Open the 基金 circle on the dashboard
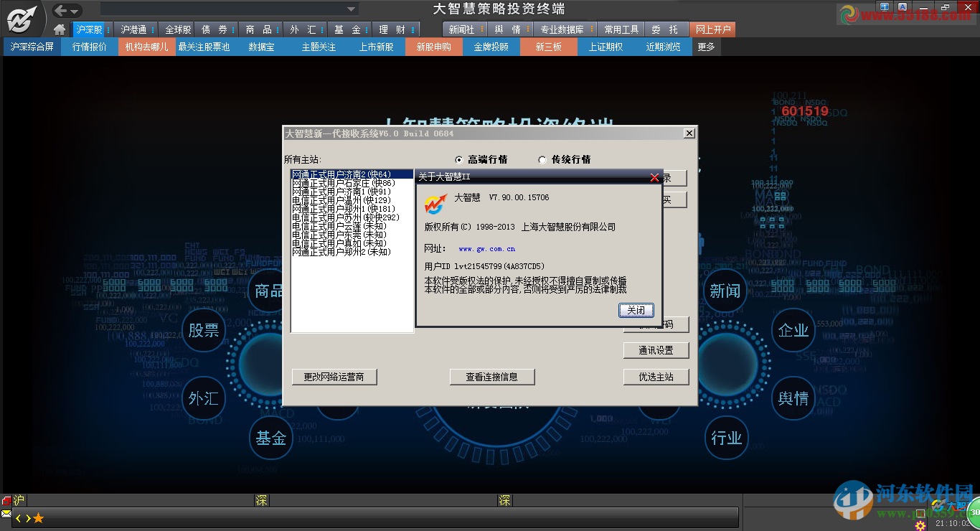980x531 pixels. (x=271, y=438)
